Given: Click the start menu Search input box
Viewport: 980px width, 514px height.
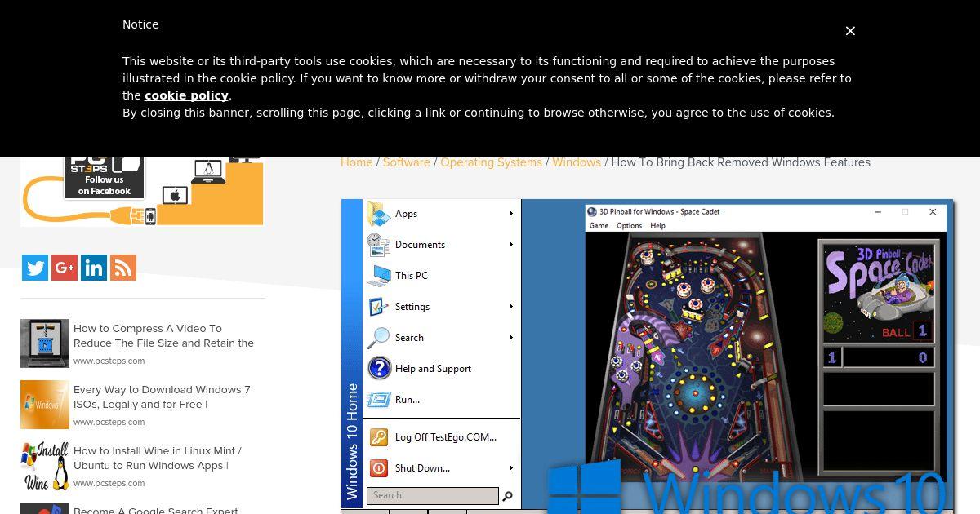Looking at the screenshot, I should (x=433, y=495).
